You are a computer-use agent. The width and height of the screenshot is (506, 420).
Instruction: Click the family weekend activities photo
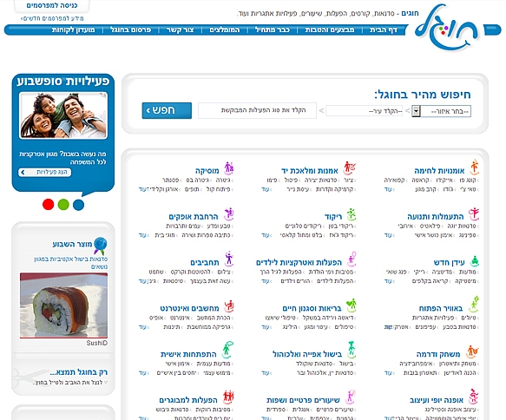[63, 115]
